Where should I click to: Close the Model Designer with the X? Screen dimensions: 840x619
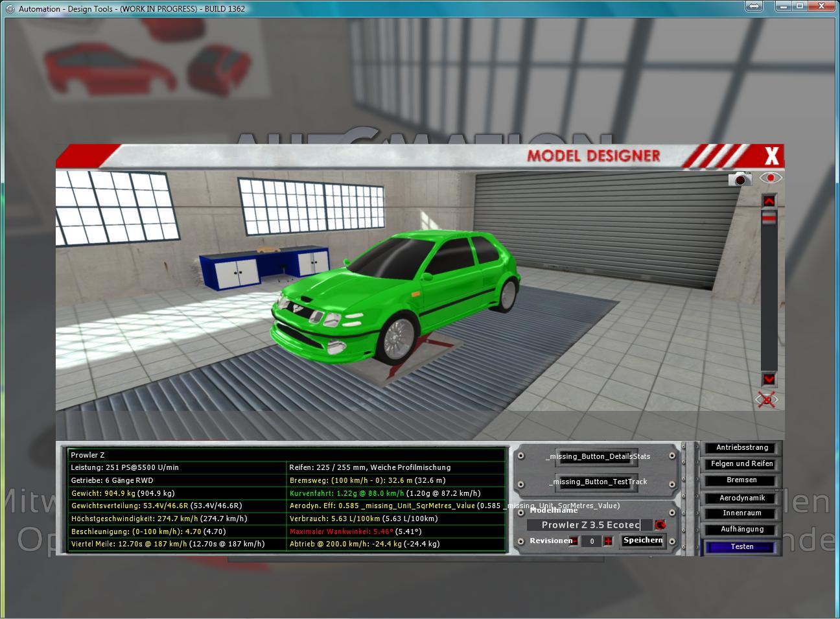771,156
